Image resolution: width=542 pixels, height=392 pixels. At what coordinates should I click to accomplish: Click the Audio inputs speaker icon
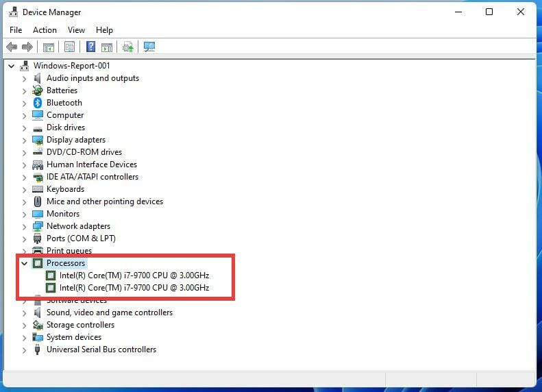click(37, 78)
